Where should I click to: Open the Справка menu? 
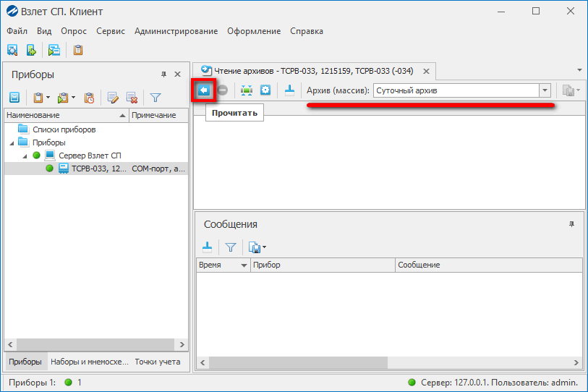[x=307, y=31]
